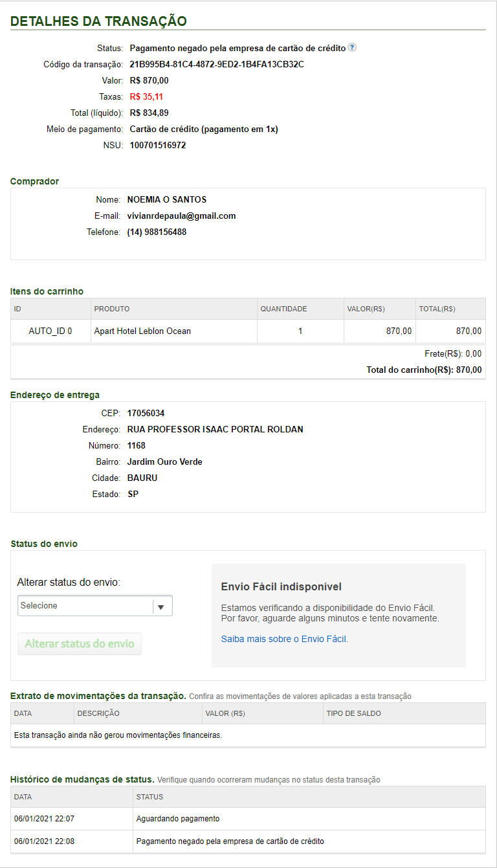Viewport: 497px width, 868px height.
Task: Select the buyer e-mail vivianrdepaula@gmail.com
Action: click(x=181, y=216)
